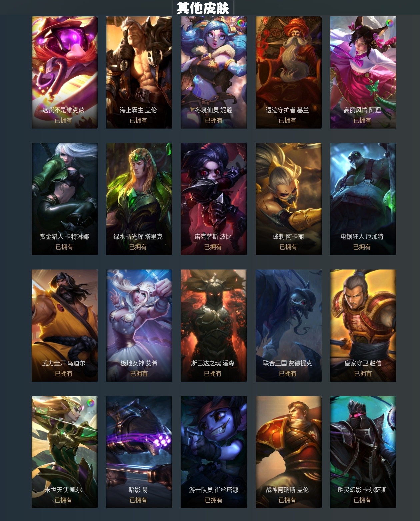Click the 武力全开 乌迪尔 skin card
420x521 pixels.
pyautogui.click(x=65, y=325)
